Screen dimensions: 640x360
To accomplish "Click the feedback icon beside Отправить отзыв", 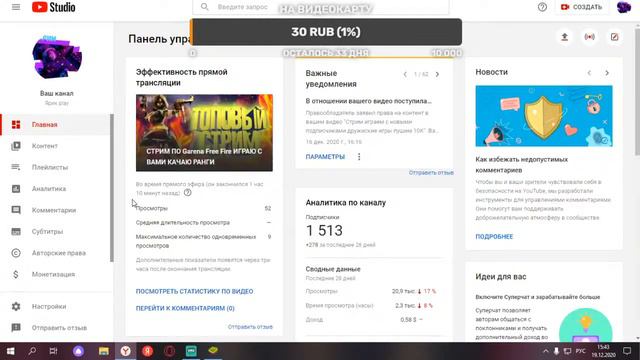I will tap(16, 328).
